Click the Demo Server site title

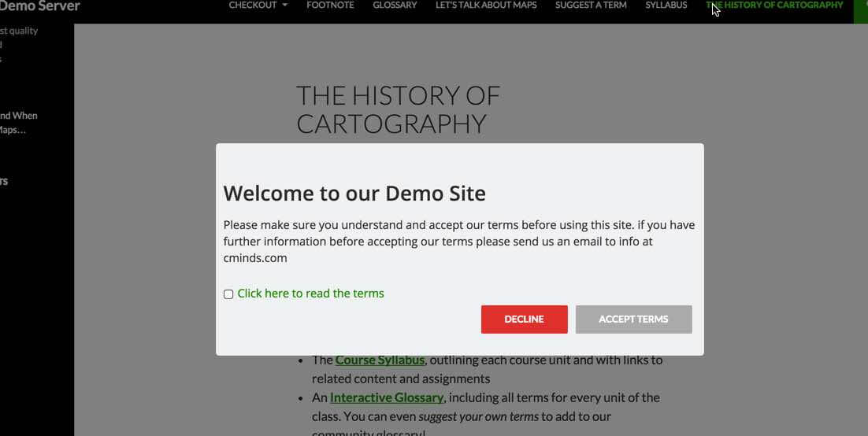click(x=39, y=6)
